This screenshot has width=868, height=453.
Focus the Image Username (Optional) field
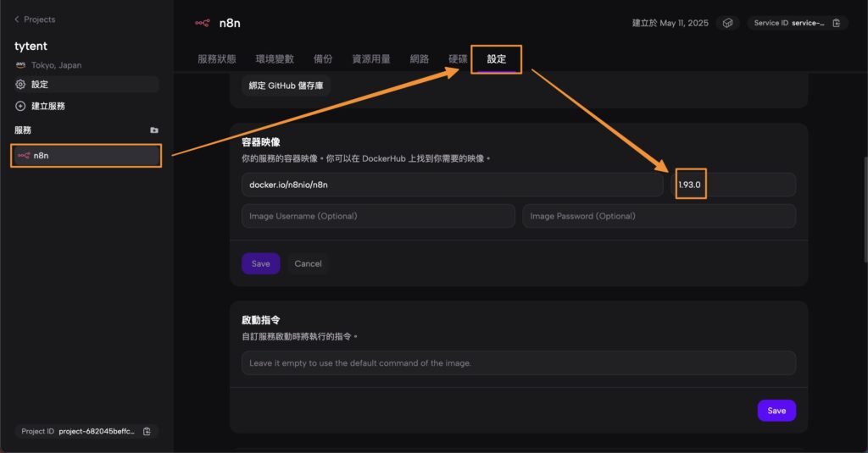pyautogui.click(x=378, y=216)
